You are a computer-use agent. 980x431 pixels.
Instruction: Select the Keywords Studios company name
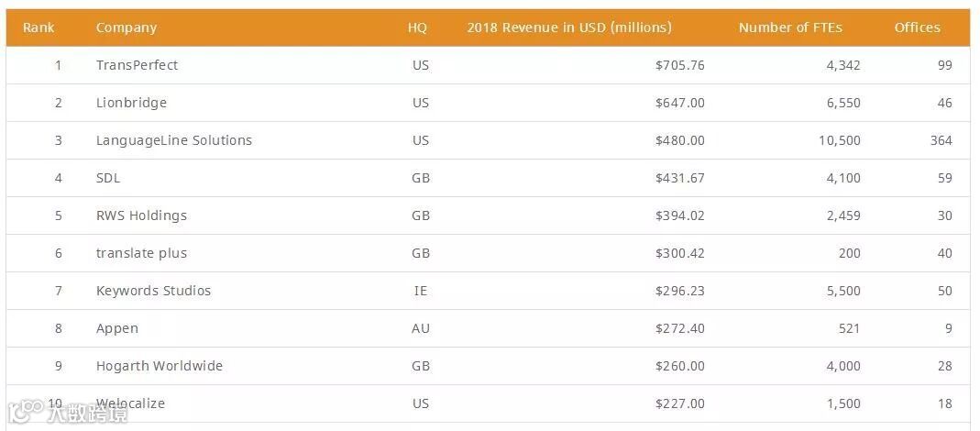coord(153,291)
